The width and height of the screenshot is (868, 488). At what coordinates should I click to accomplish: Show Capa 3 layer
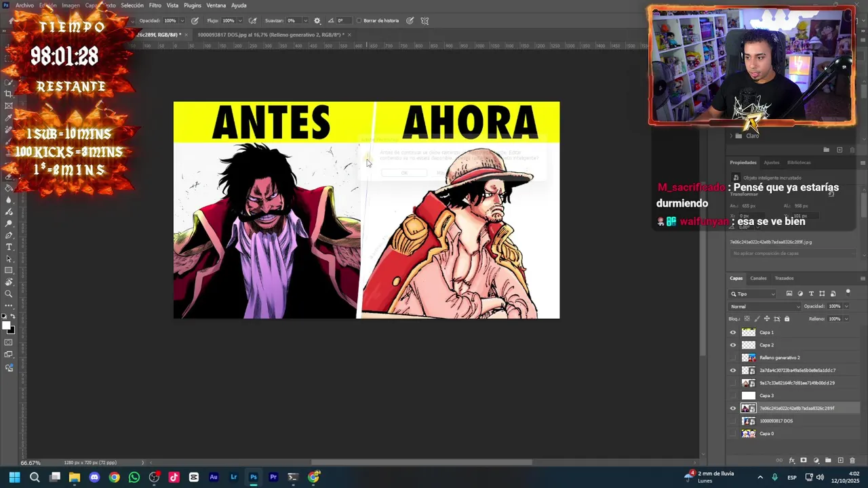[732, 396]
